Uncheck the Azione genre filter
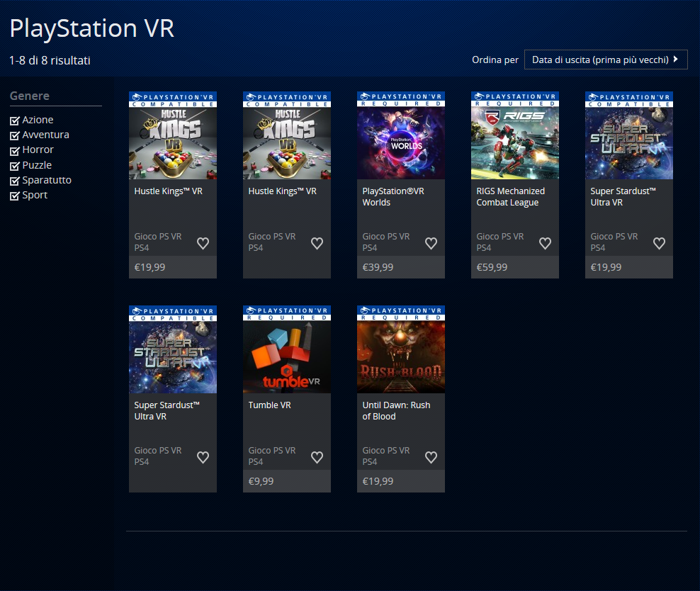700x591 pixels. pyautogui.click(x=15, y=120)
